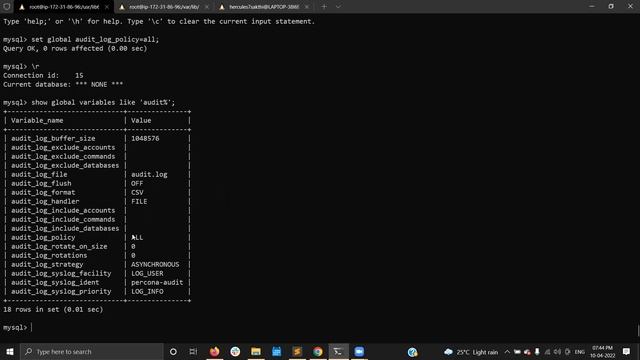Open Zoom from the taskbar
This screenshot has height=360, width=640.
click(359, 351)
